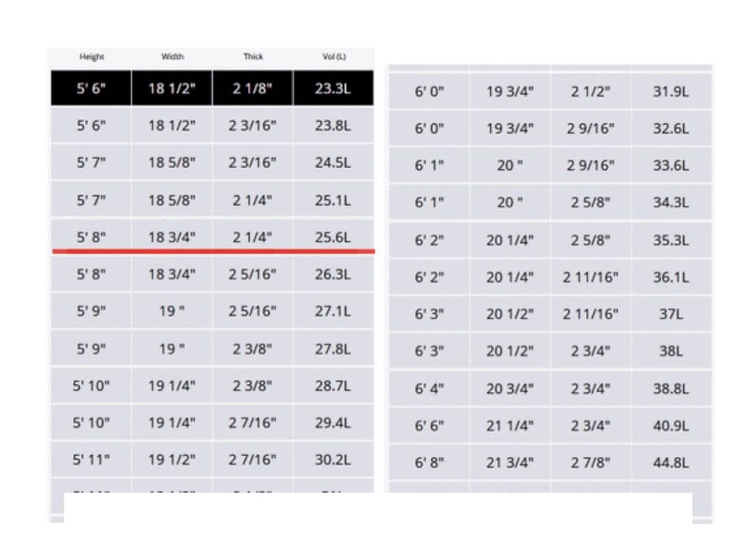Select the 27.1L volume cell

click(x=333, y=311)
